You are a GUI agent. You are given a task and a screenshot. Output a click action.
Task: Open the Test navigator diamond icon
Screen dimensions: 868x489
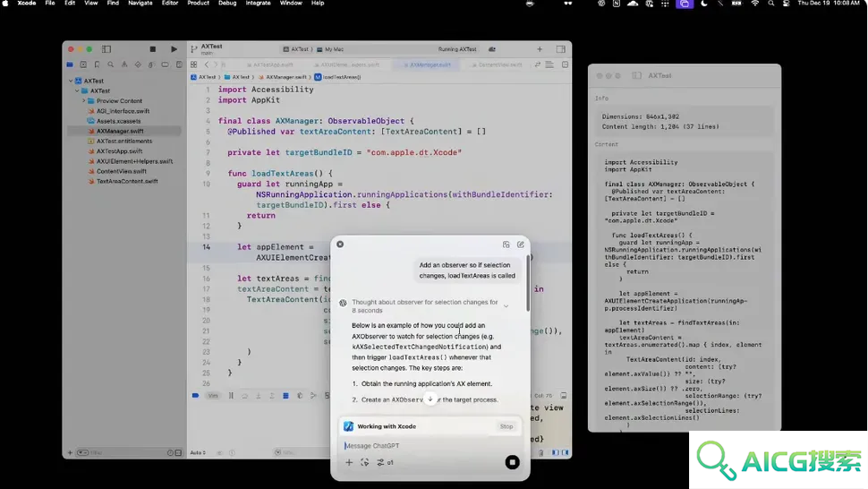click(x=138, y=64)
